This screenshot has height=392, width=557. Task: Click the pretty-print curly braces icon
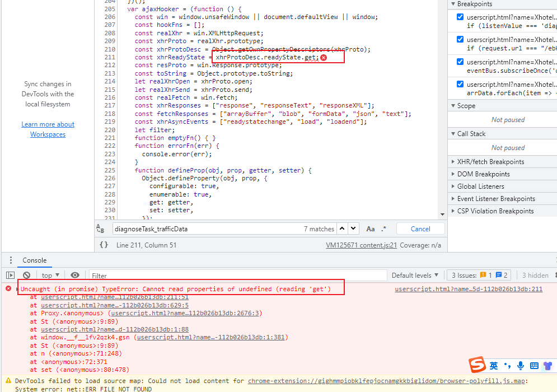point(104,245)
